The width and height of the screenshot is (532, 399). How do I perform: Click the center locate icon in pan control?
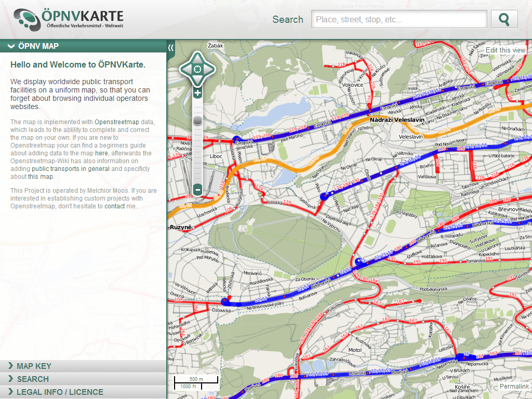point(197,69)
